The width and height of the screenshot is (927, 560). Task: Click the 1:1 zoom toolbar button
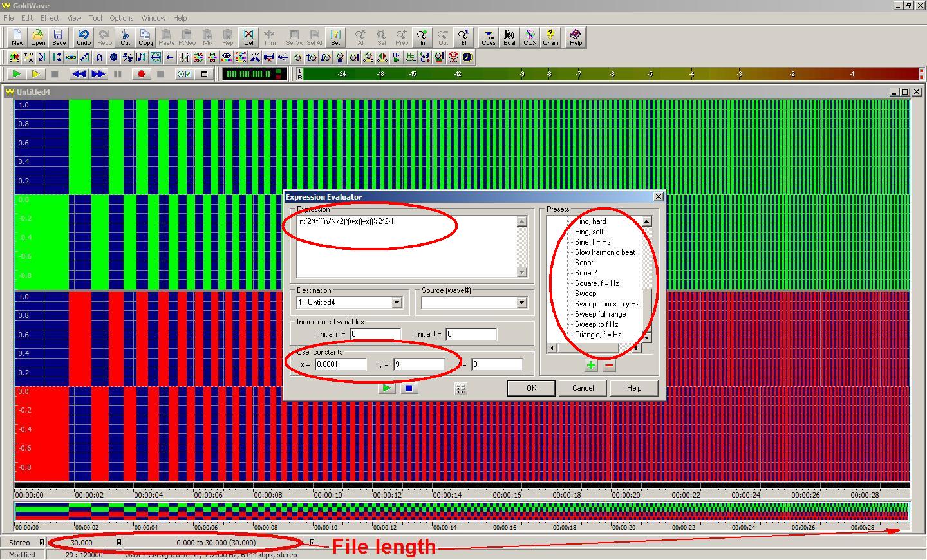pos(464,37)
